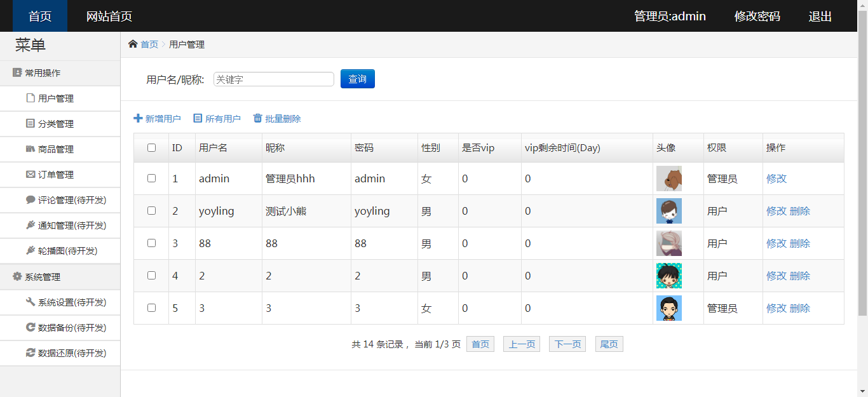Click the home icon in the breadcrumb
Viewport: 868px width, 397px height.
point(133,44)
